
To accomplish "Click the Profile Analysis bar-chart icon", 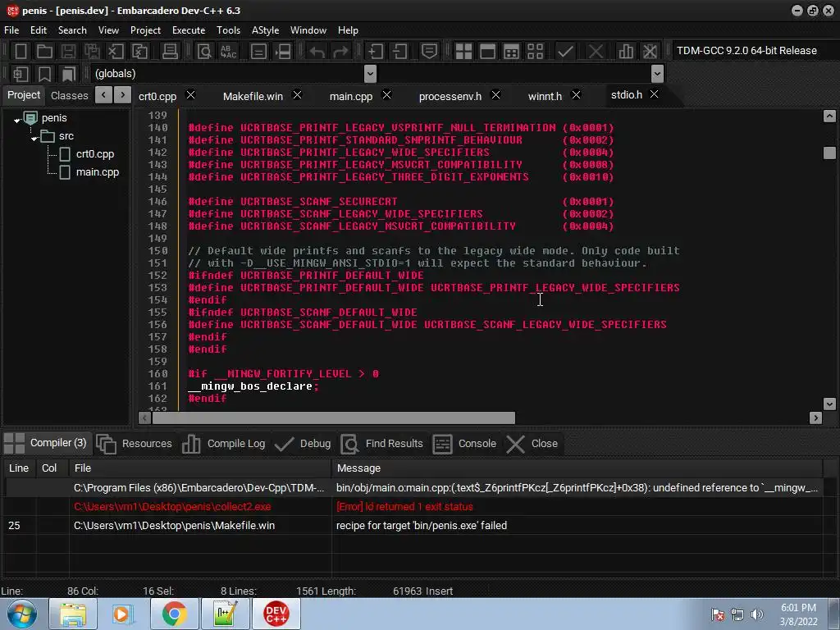I will coord(626,52).
